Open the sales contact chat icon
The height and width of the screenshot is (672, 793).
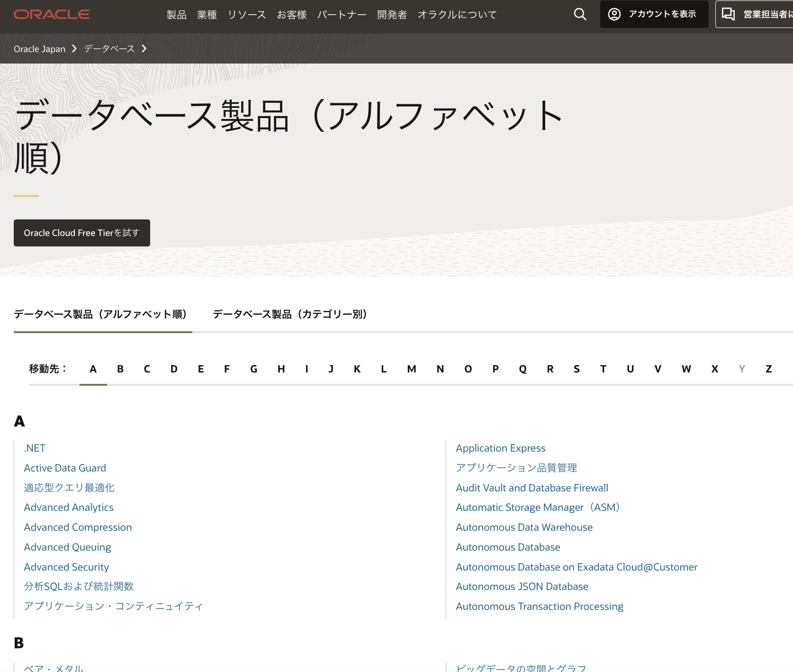click(728, 14)
